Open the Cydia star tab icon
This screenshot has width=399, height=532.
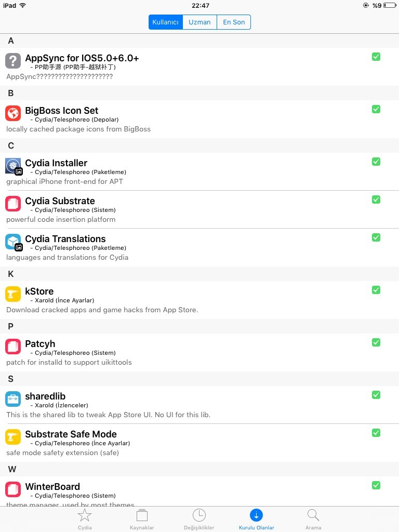(x=85, y=515)
